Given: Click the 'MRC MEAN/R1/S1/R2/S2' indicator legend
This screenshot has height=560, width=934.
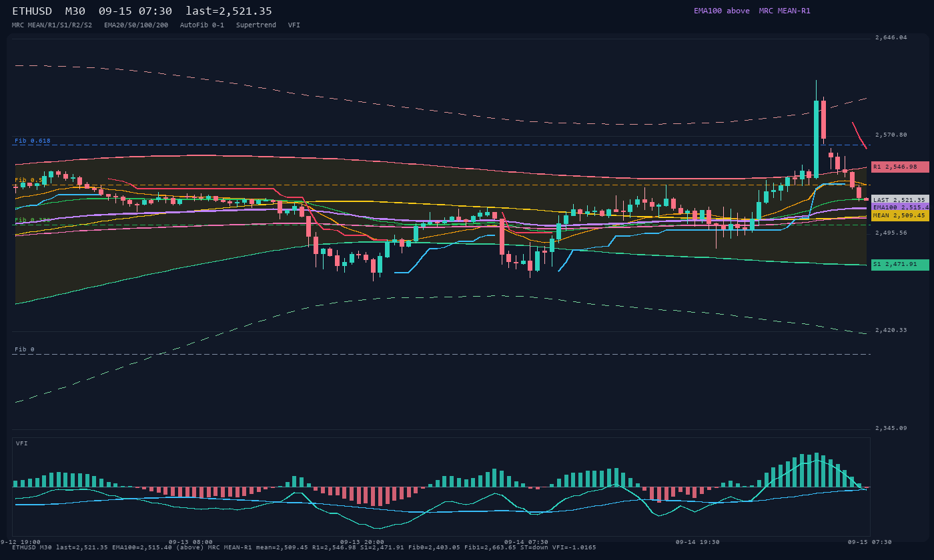Looking at the screenshot, I should (52, 25).
